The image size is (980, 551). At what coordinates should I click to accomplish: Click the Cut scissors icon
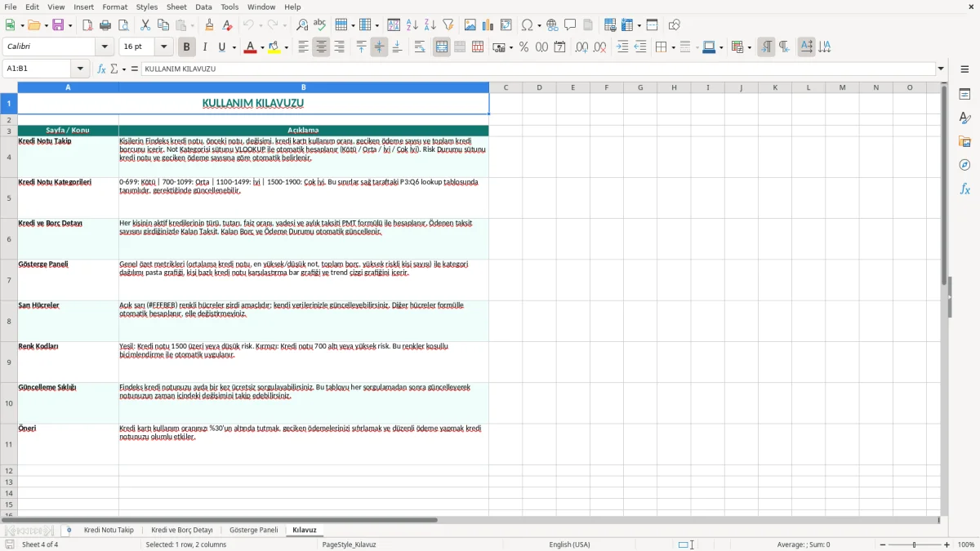pyautogui.click(x=145, y=25)
